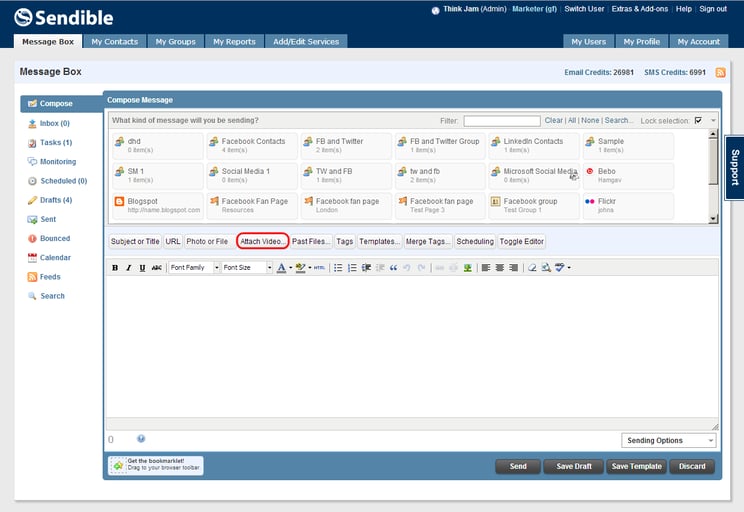Image resolution: width=744 pixels, height=512 pixels.
Task: Insert a numbered list
Action: [352, 268]
